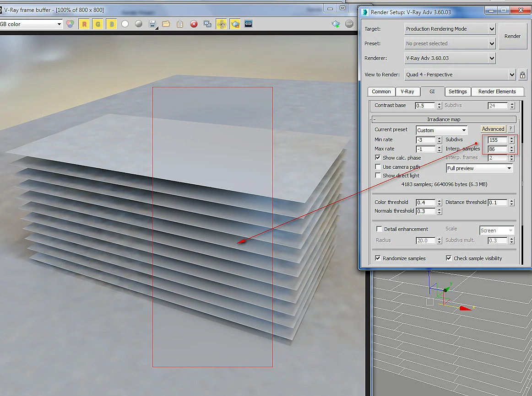Toggle Randomize samples checkbox
This screenshot has width=532, height=396.
tap(378, 258)
